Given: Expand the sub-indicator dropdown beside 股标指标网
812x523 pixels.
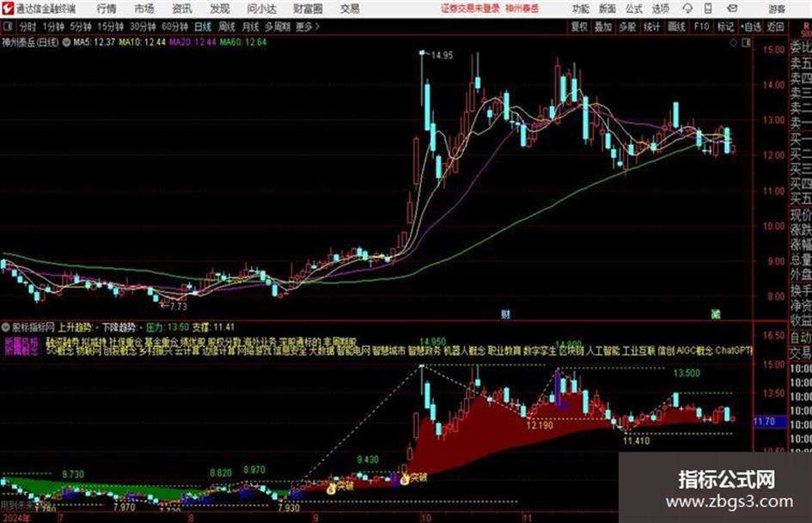Looking at the screenshot, I should 6,327.
